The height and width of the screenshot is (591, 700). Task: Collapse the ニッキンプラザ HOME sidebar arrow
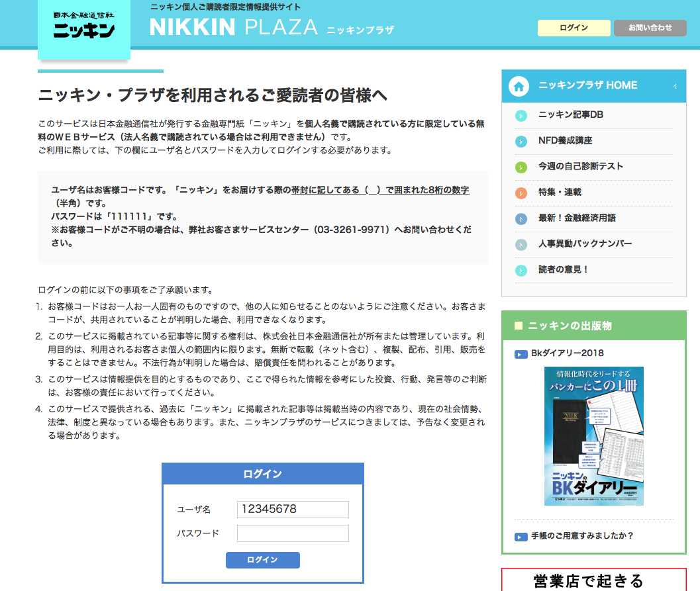(675, 86)
